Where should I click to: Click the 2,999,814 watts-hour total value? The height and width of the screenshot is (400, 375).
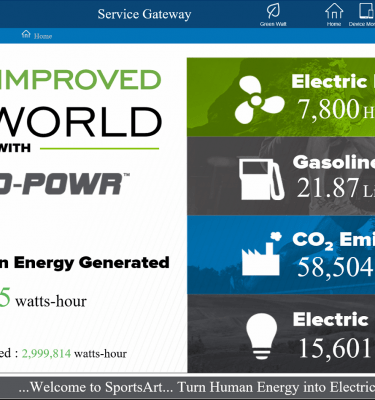(46, 353)
